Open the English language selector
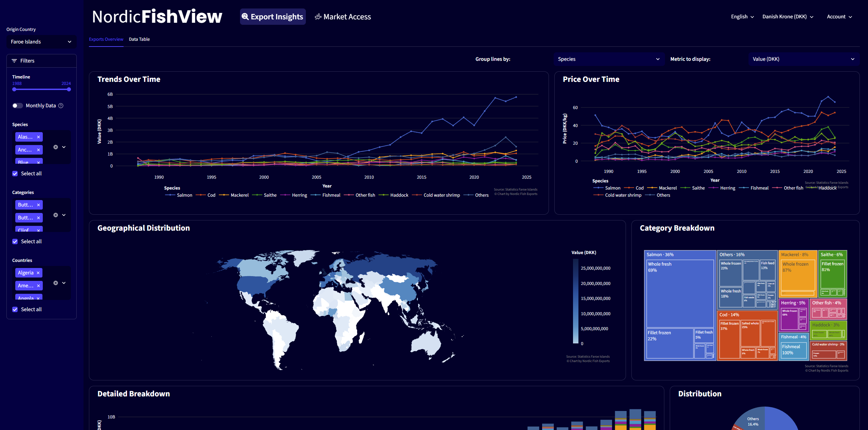The height and width of the screenshot is (430, 868). coord(742,17)
